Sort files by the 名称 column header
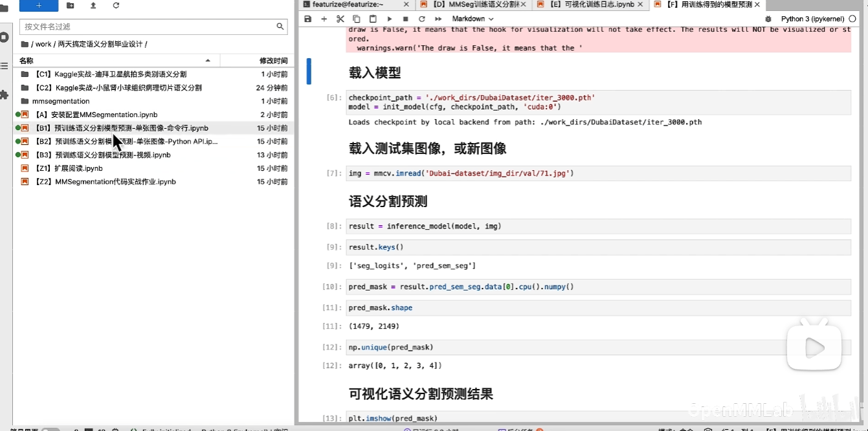Image resolution: width=868 pixels, height=431 pixels. pyautogui.click(x=26, y=60)
